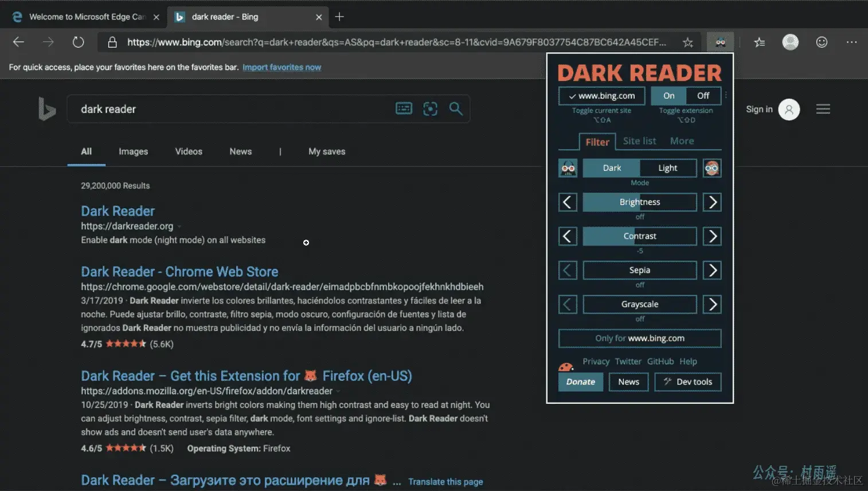
Task: Open the on-screen keyboard in search box
Action: pos(404,108)
